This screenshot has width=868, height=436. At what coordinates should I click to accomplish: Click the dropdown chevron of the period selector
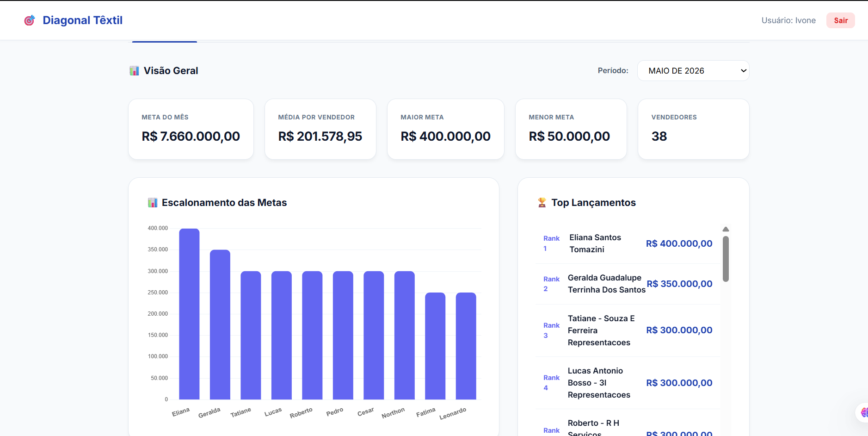coord(744,71)
